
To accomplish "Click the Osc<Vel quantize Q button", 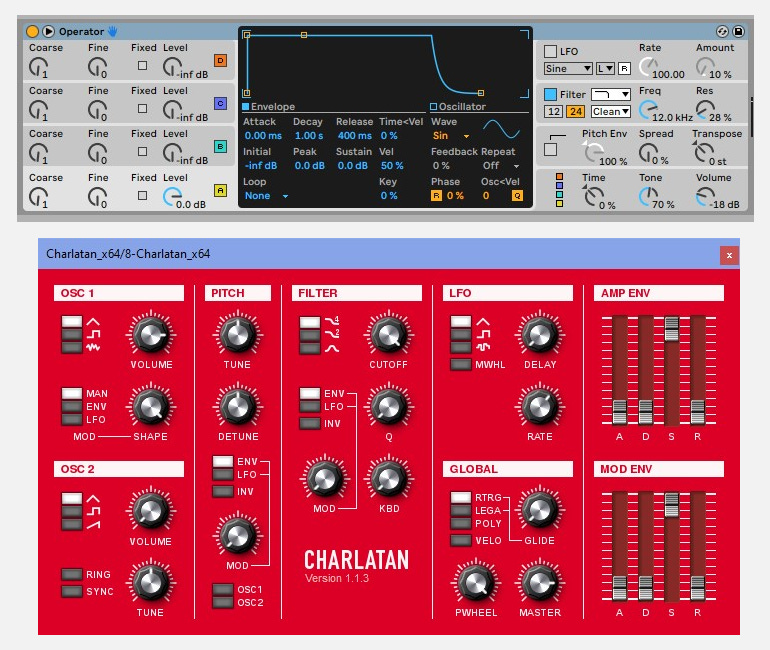I will [x=517, y=195].
